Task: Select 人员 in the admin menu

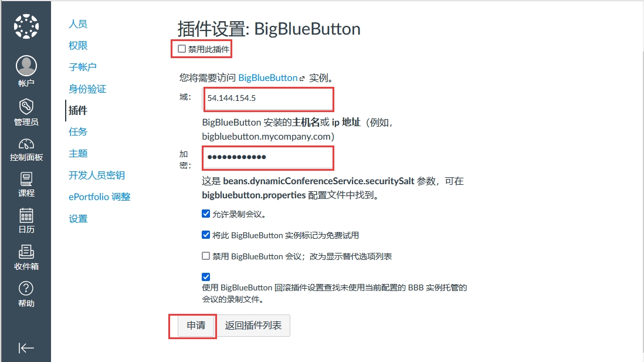Action: (78, 24)
